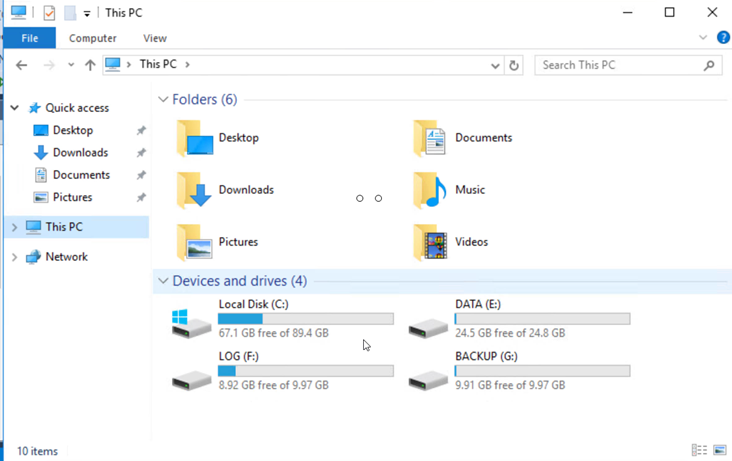Screen dimensions: 732x461
Task: Unpin Desktop via its pin icon
Action: point(141,130)
